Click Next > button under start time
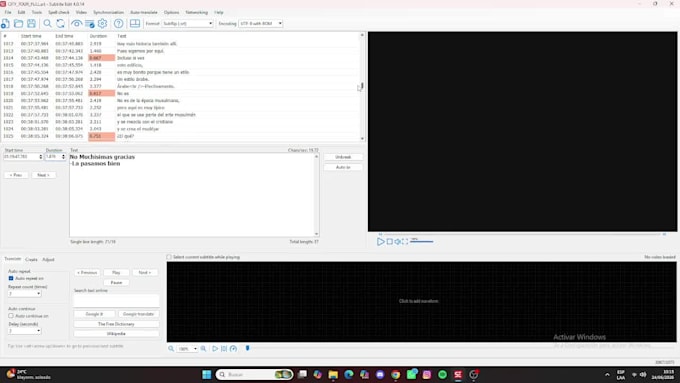This screenshot has width=680, height=383. [43, 175]
